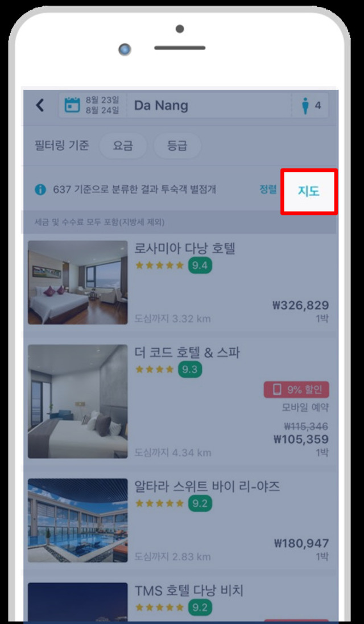This screenshot has width=364, height=624.
Task: Open 로사미아 다낭 호텔 room photo
Action: 77,282
